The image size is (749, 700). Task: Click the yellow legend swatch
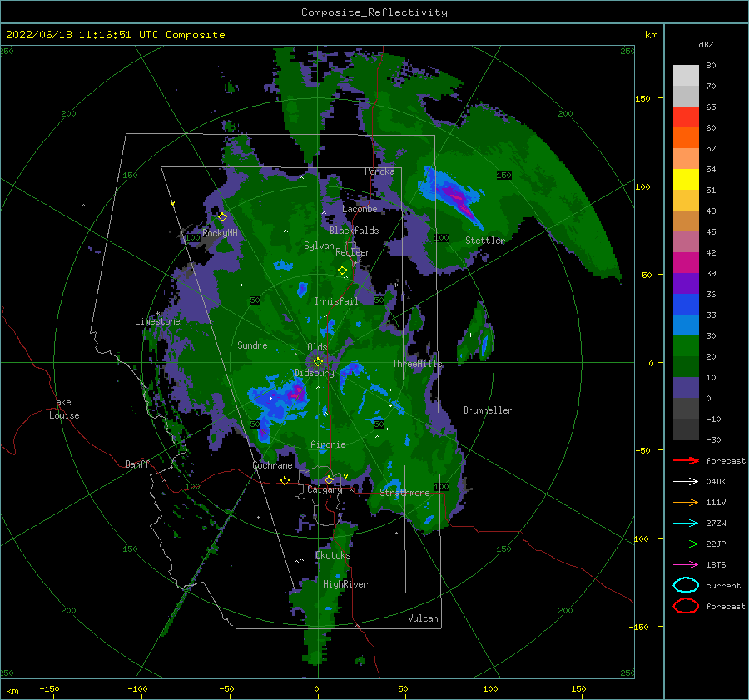point(686,180)
